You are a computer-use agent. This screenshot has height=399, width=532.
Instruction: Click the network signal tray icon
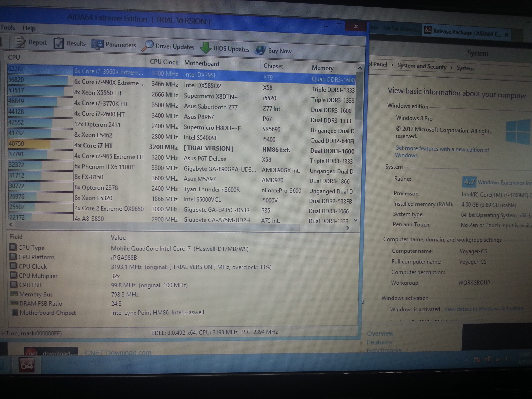[497, 359]
